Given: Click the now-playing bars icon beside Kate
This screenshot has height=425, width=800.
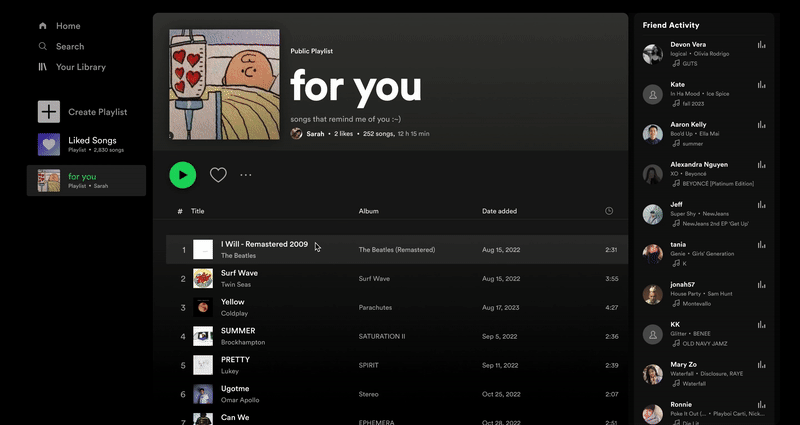Looking at the screenshot, I should coord(762,85).
